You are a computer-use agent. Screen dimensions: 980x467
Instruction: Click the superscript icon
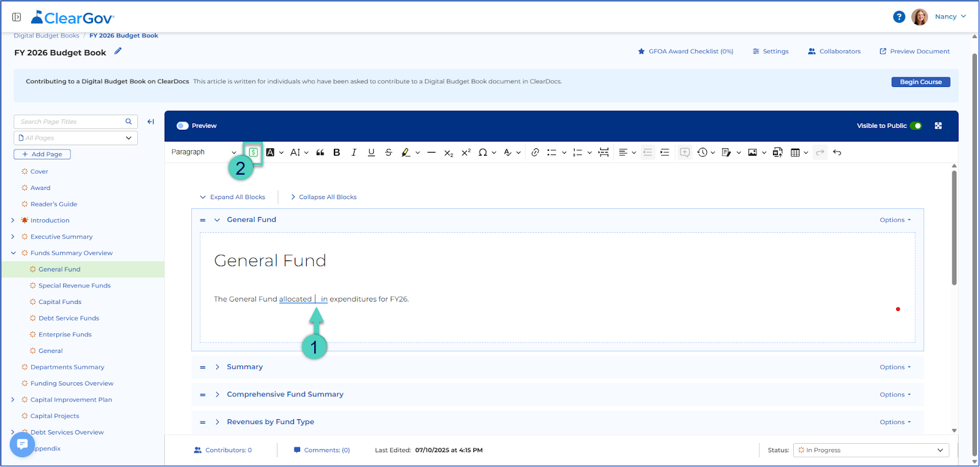click(466, 153)
